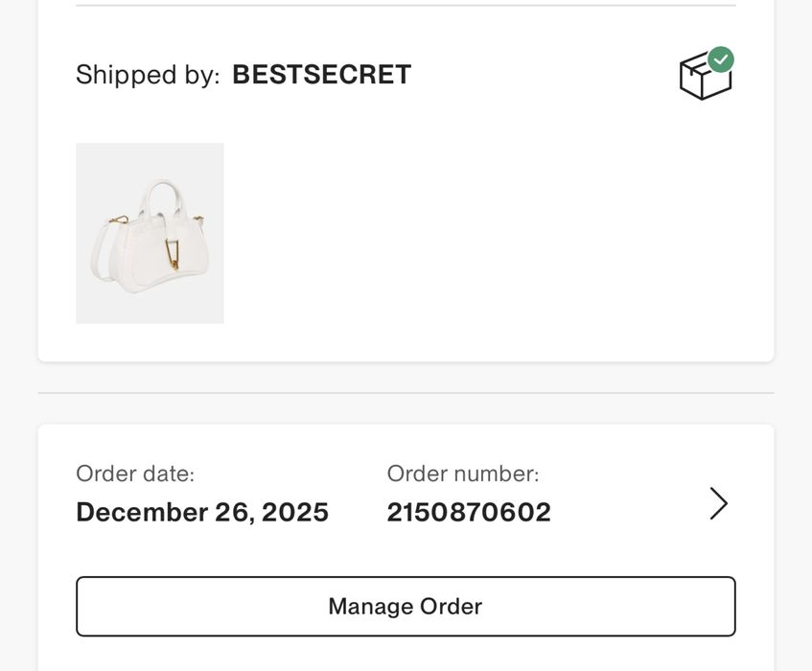Click the delivered package box icon
The width and height of the screenshot is (812, 671).
click(703, 79)
